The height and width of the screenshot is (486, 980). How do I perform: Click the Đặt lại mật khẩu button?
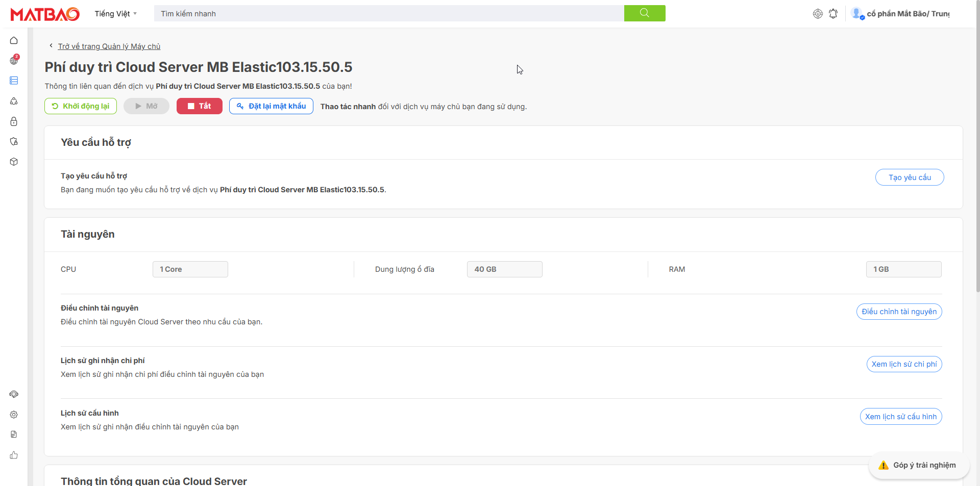[x=271, y=106]
